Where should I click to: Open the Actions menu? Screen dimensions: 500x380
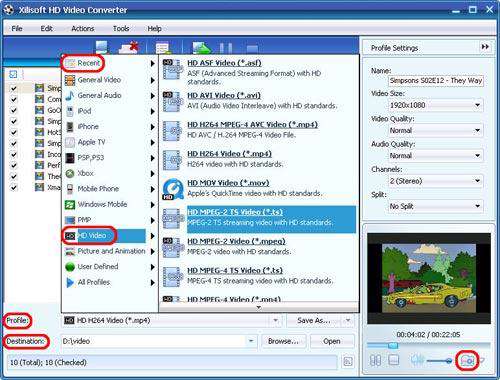[x=83, y=29]
